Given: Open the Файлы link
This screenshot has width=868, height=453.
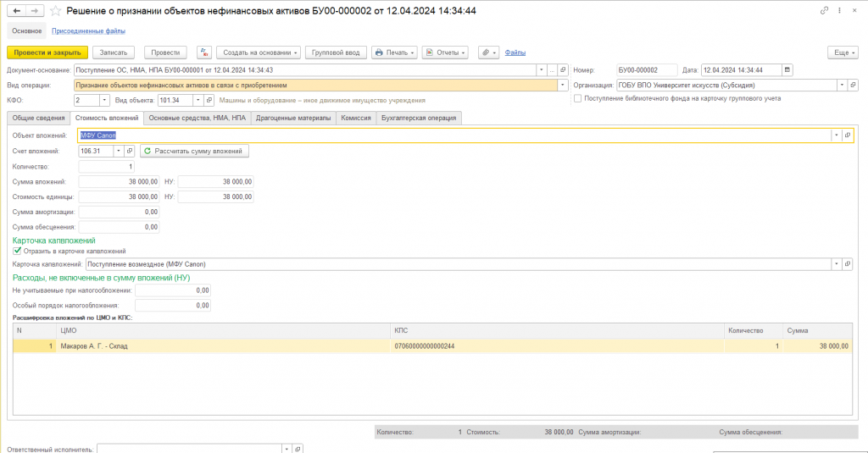Looking at the screenshot, I should pos(515,52).
